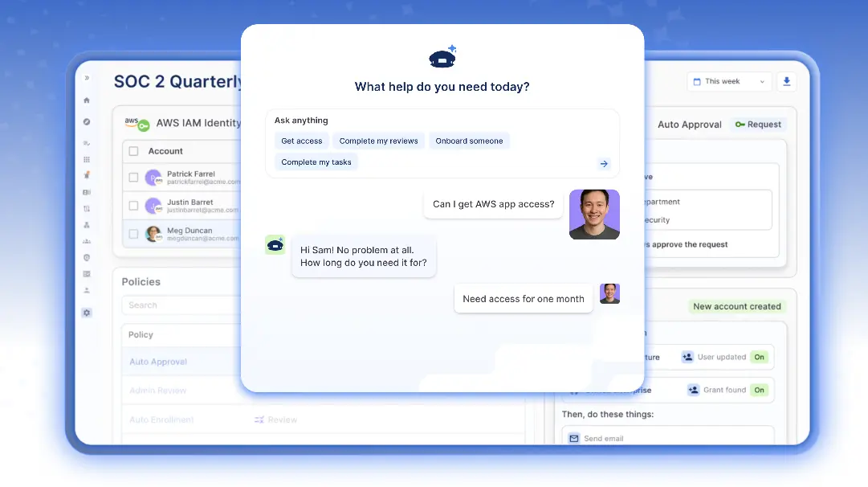Viewport: 868px width, 487px height.
Task: Select the Auto Approval policy row
Action: (158, 362)
